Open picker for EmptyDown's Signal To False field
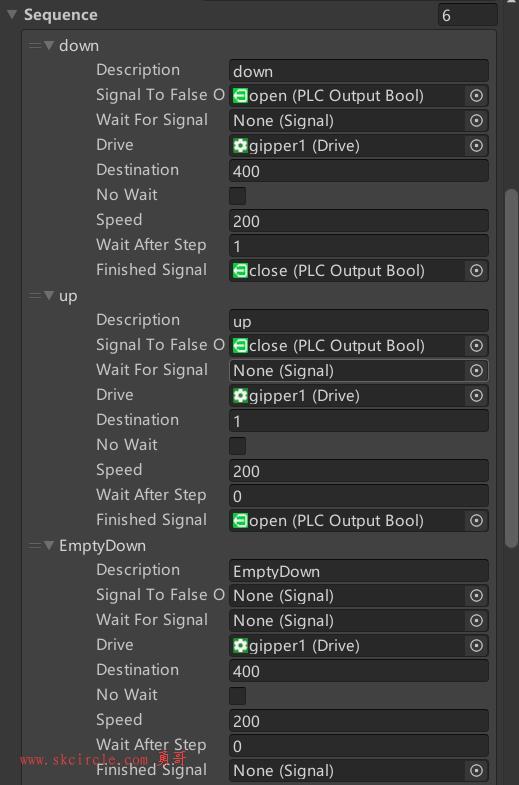 [476, 595]
